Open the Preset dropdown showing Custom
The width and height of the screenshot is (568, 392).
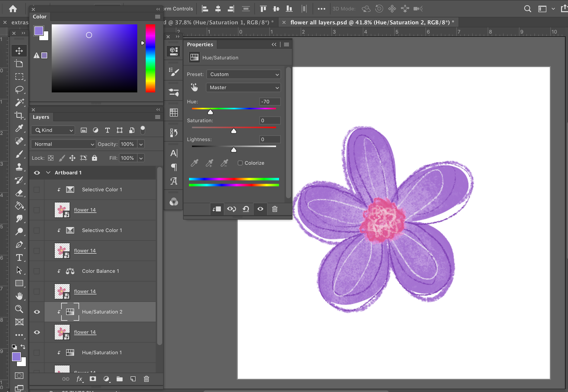[243, 74]
